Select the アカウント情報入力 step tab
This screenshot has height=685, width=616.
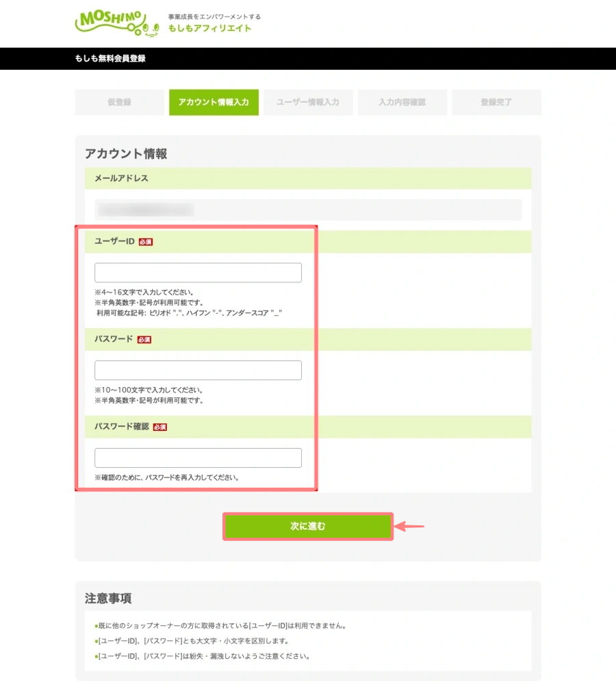pyautogui.click(x=214, y=102)
